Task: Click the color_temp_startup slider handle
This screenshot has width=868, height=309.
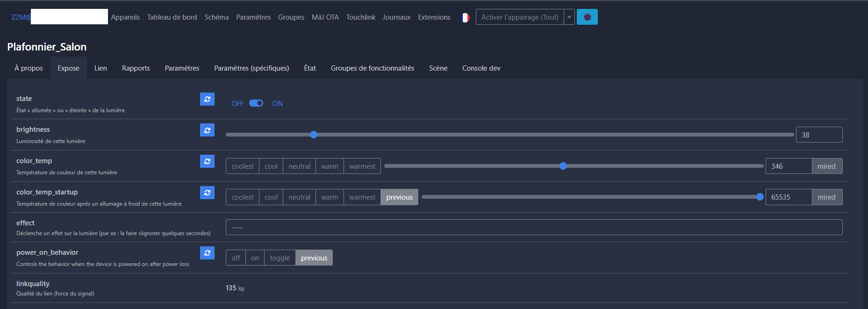Action: (x=760, y=197)
